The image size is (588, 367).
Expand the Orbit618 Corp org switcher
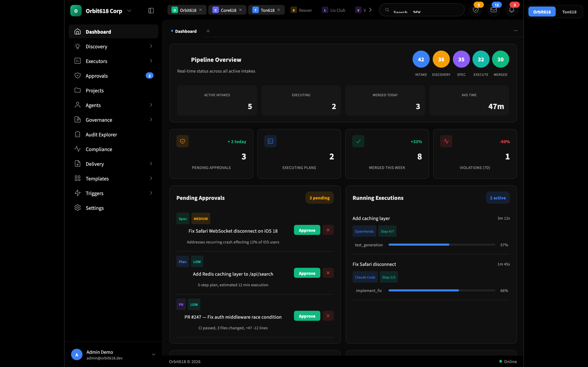click(x=129, y=10)
